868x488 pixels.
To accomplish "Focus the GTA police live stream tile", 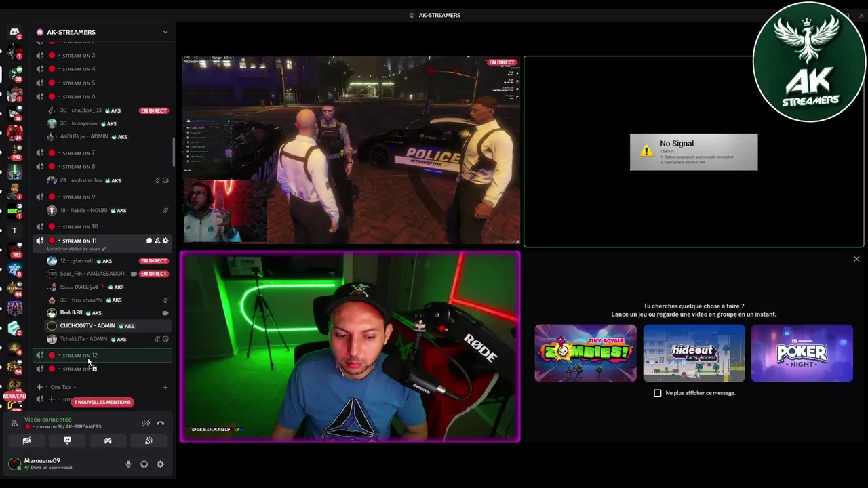I will [x=351, y=150].
